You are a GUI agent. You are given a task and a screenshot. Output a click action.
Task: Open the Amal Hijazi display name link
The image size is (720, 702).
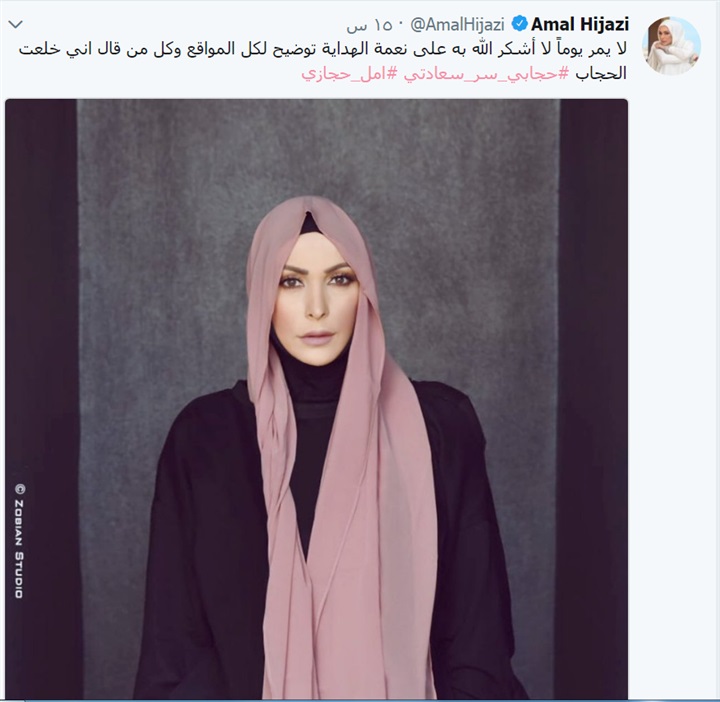point(580,24)
